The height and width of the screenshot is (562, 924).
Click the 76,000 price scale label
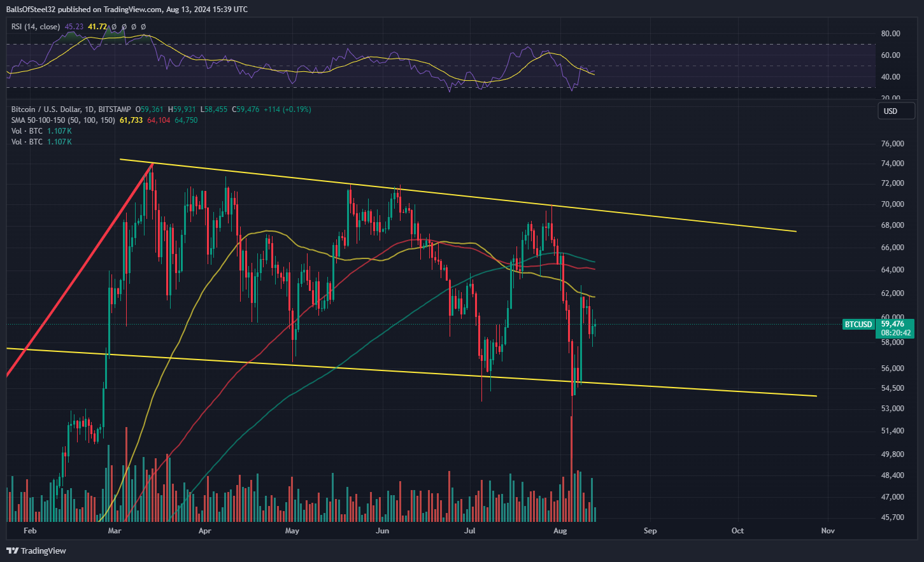892,144
